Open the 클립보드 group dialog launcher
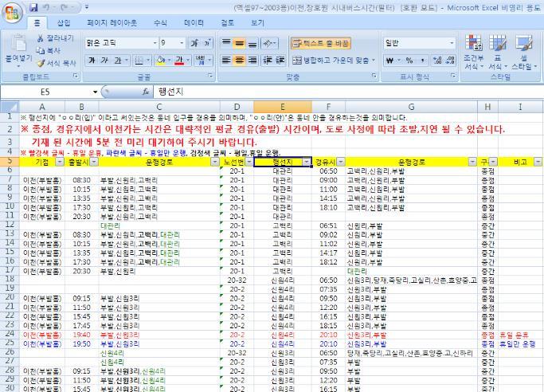The image size is (544, 392). pos(76,76)
